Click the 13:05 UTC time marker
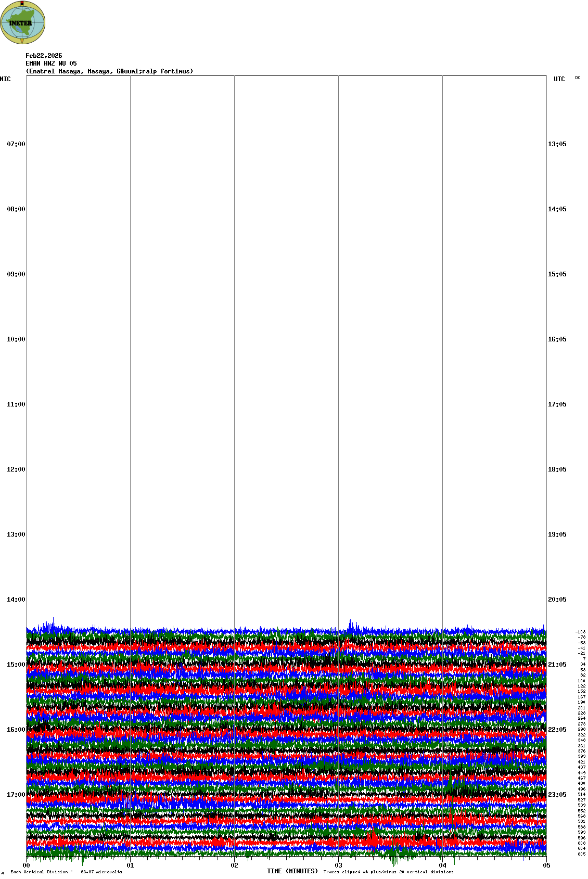 click(x=557, y=144)
